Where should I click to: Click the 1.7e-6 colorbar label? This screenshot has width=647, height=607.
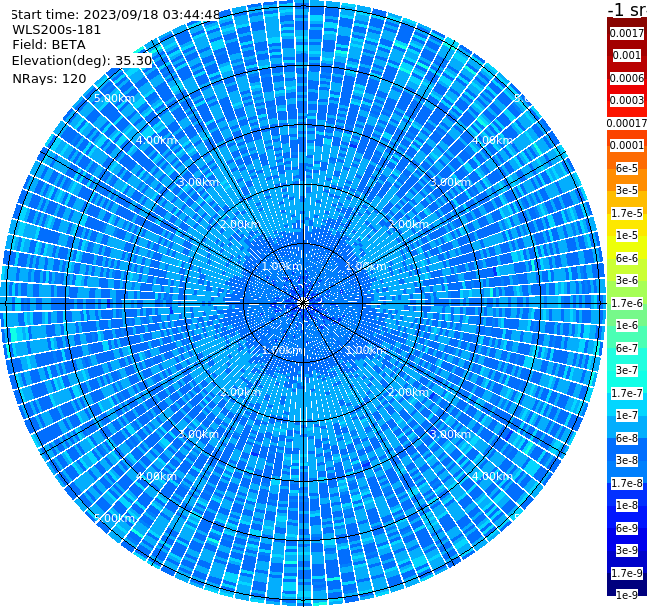(x=627, y=303)
